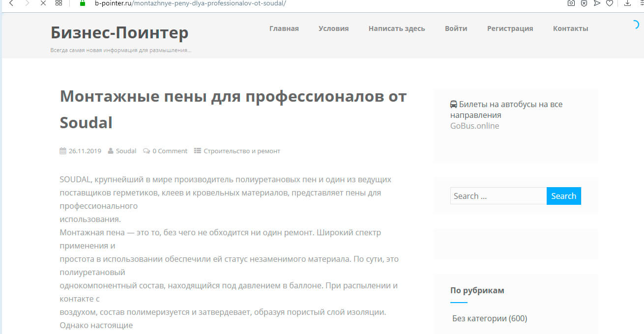The height and width of the screenshot is (334, 644).
Task: Open the Войти menu item
Action: tap(456, 28)
